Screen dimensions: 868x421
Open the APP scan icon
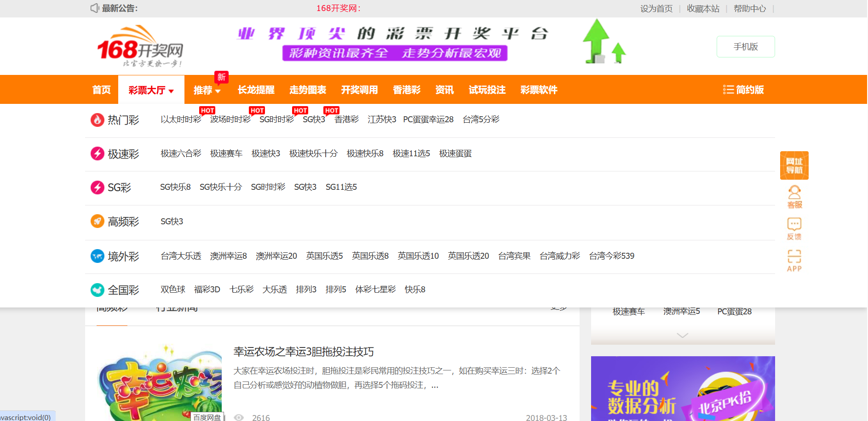794,261
